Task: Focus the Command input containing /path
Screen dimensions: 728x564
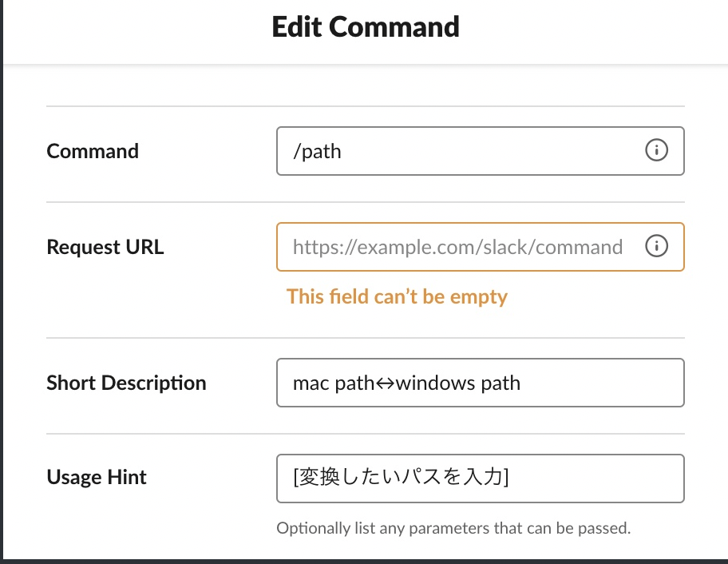Action: [480, 151]
